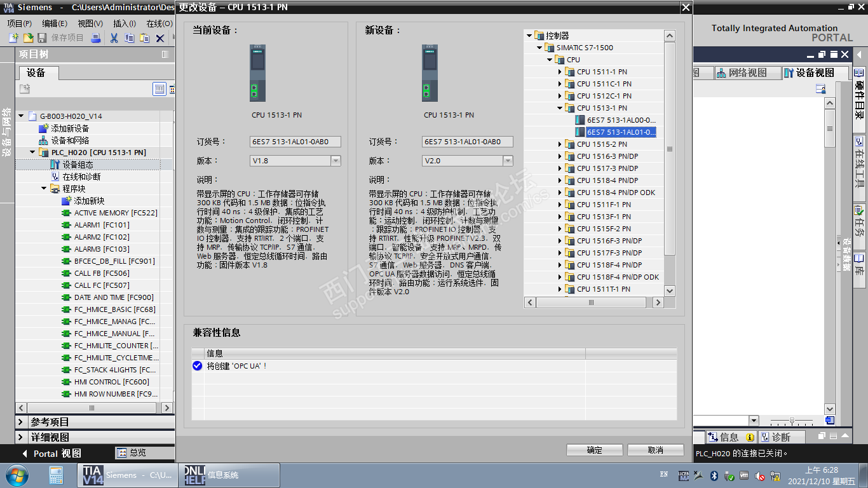Collapse the SIMATIC S7-1500 catalog node
Screen dimensions: 868x488
pyautogui.click(x=539, y=48)
